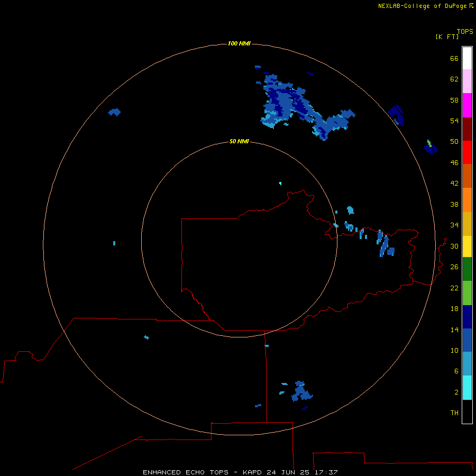This screenshot has height=476, width=476.
Task: Click the '24 JUN 25' date text
Action: tap(289, 472)
